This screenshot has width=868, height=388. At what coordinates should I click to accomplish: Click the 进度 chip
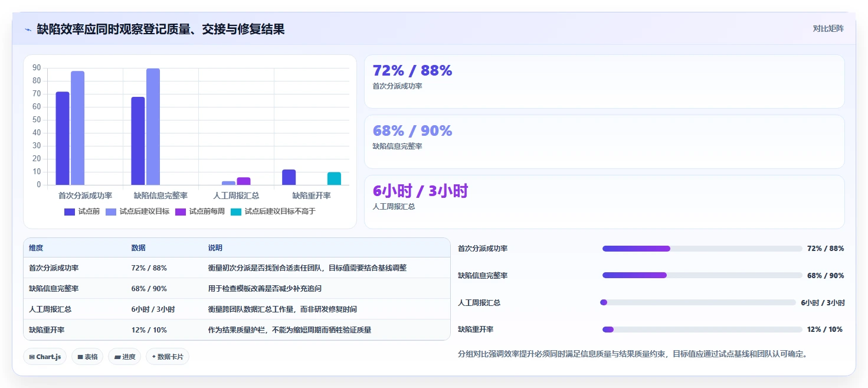125,357
